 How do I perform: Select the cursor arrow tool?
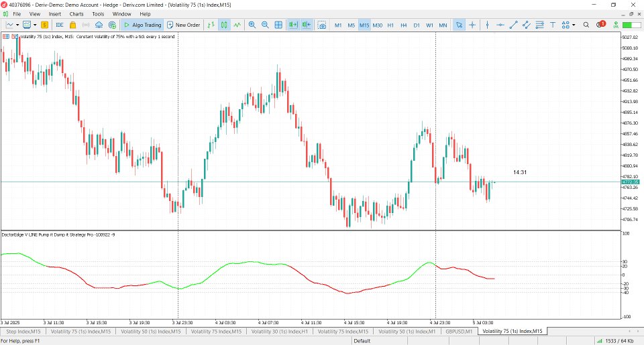459,25
